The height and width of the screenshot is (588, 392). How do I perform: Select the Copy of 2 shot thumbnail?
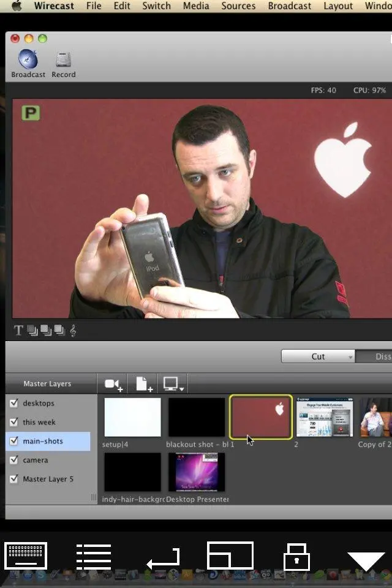coord(376,417)
